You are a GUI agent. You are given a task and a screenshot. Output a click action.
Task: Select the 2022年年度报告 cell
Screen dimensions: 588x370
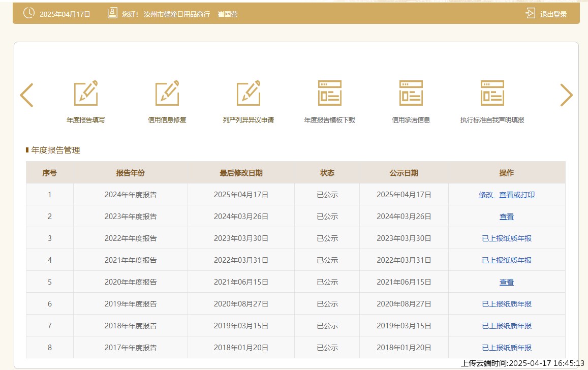click(131, 238)
